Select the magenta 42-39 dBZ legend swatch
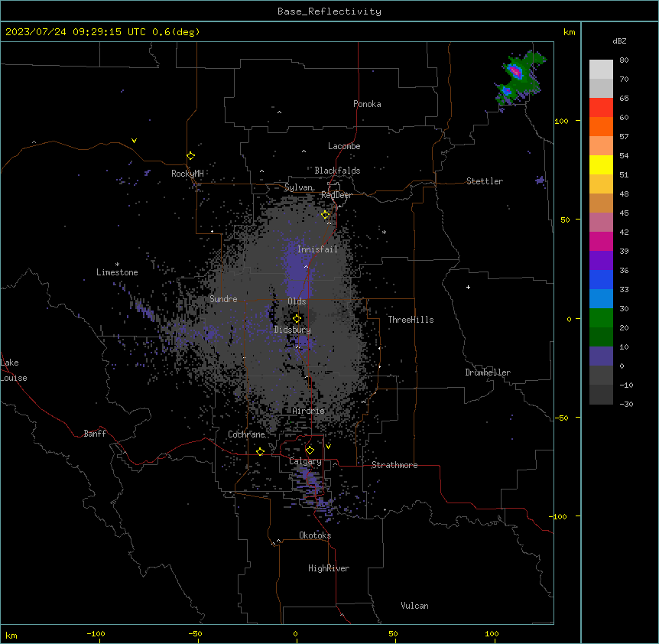Viewport: 659px width, 644px height. 601,241
